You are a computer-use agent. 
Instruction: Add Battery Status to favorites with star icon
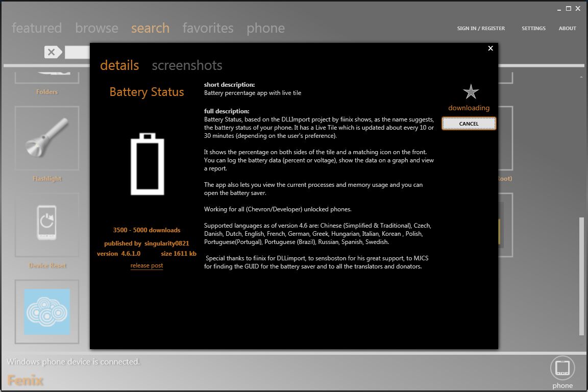pyautogui.click(x=471, y=92)
